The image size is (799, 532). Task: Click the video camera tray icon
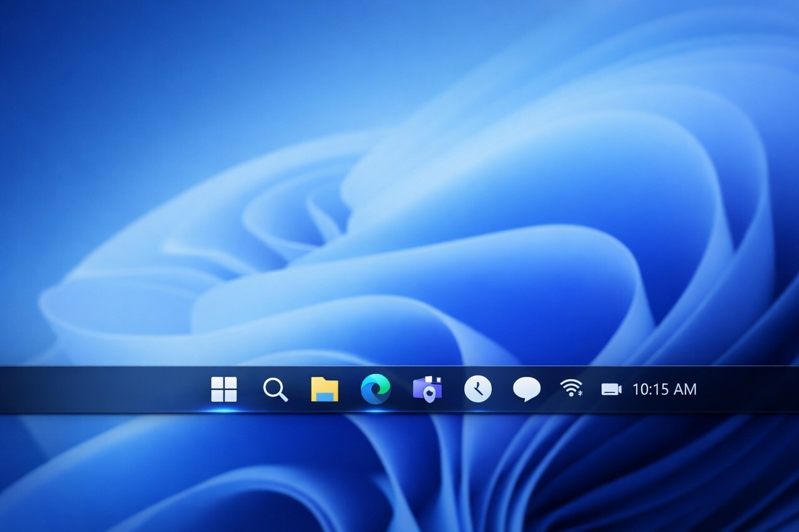(x=611, y=389)
